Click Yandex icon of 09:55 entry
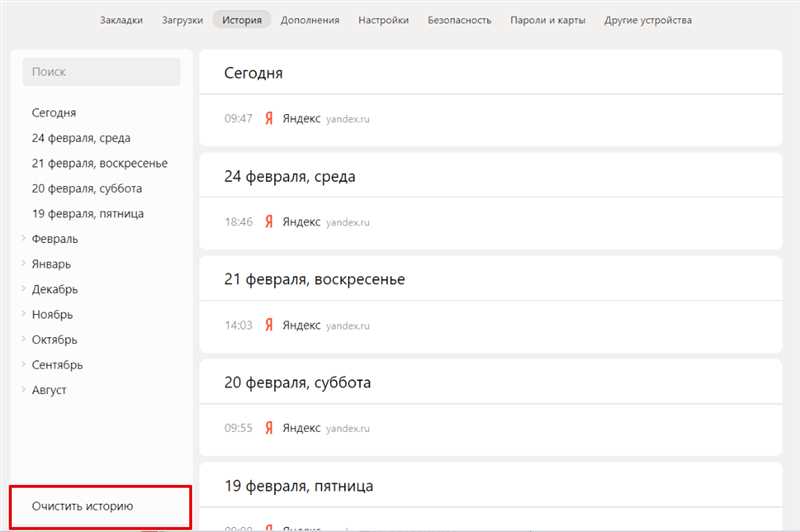This screenshot has height=532, width=800. (x=269, y=428)
